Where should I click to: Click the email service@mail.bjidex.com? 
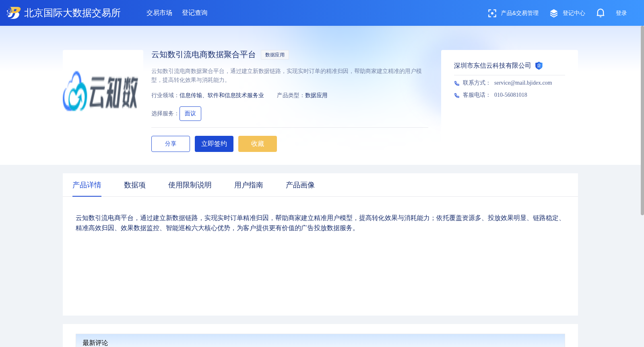[523, 83]
